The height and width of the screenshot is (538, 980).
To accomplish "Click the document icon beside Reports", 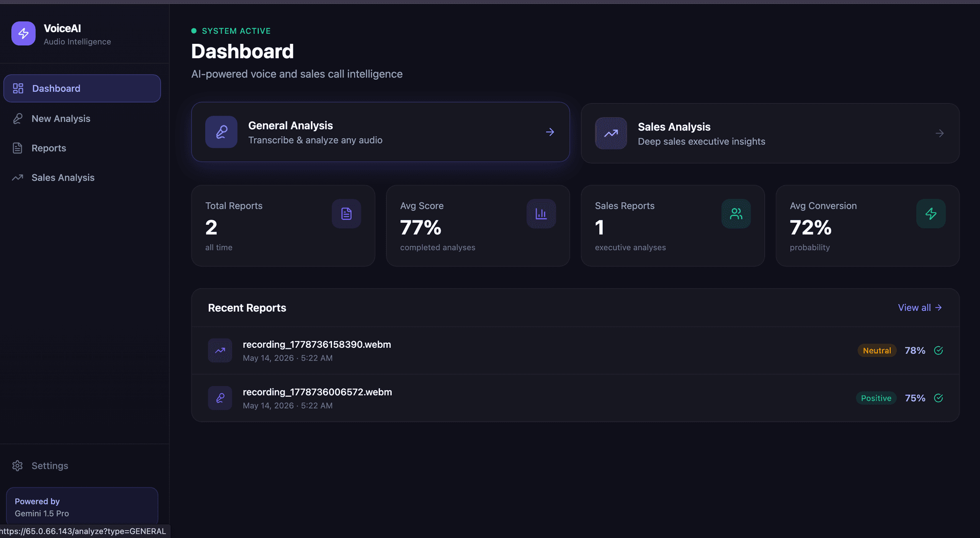I will [18, 148].
